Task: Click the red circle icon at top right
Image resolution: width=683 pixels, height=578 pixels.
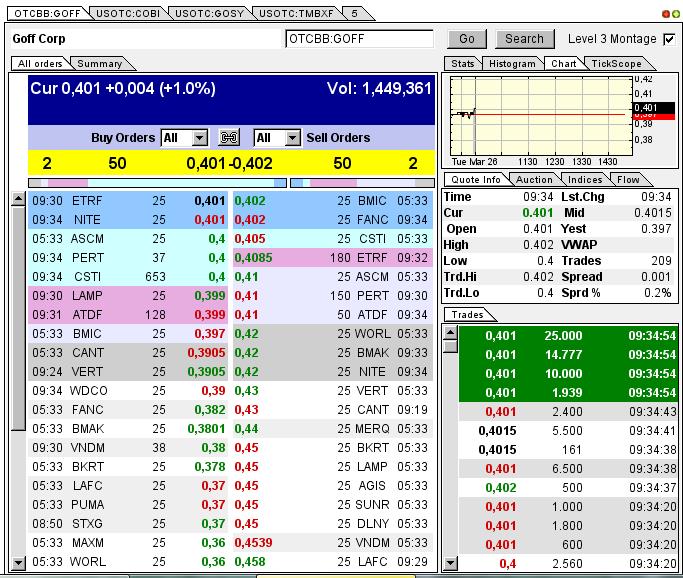Action: tap(666, 14)
